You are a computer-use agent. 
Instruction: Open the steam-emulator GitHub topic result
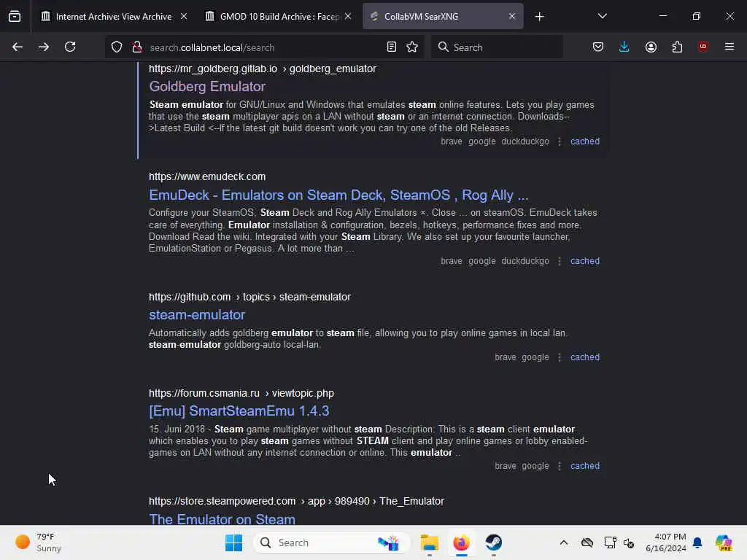(x=197, y=315)
